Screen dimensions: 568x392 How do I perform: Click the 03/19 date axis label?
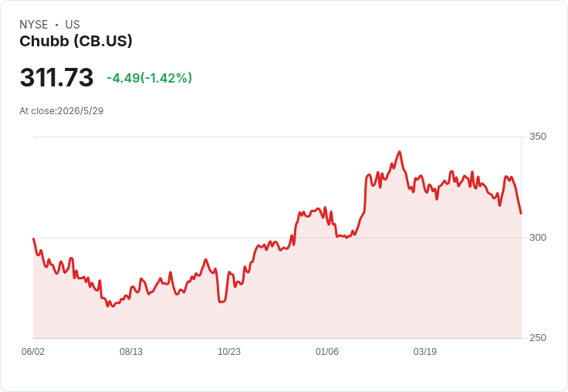tap(425, 352)
